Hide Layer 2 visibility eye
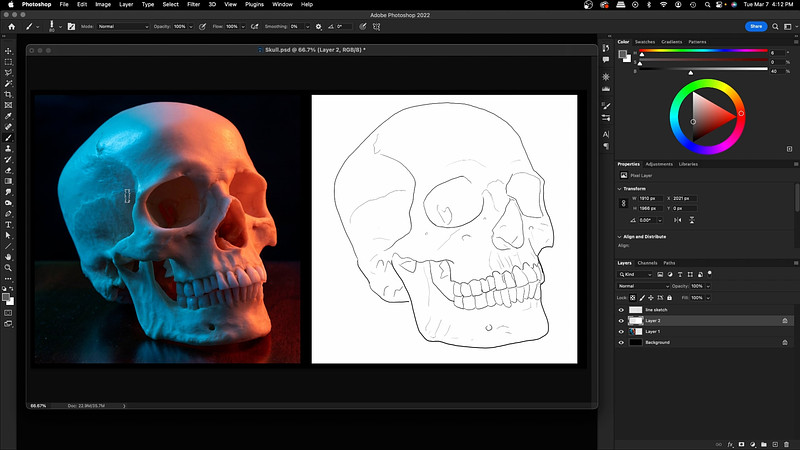 (x=621, y=321)
